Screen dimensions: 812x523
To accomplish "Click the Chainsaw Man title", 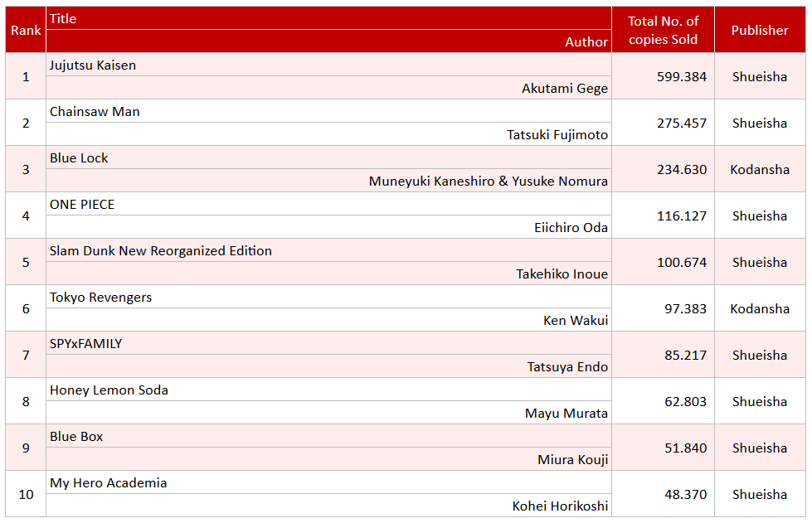I will [x=95, y=112].
